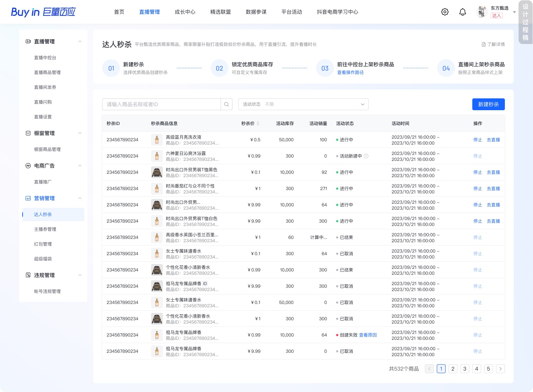
Task: Open the notification bell icon
Action: [463, 12]
